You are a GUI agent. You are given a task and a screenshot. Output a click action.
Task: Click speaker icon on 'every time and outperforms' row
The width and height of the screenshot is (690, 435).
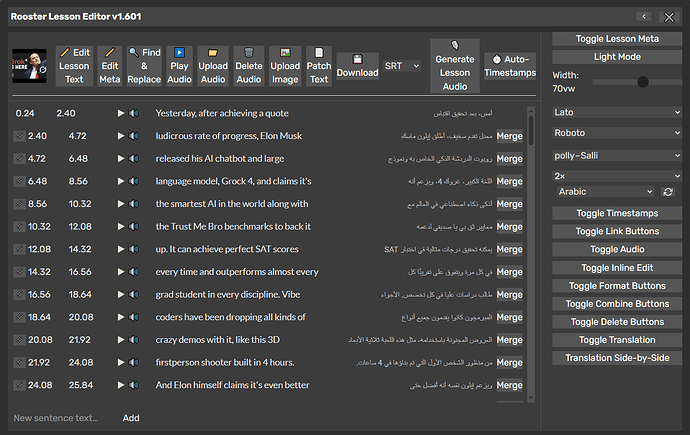pos(134,272)
